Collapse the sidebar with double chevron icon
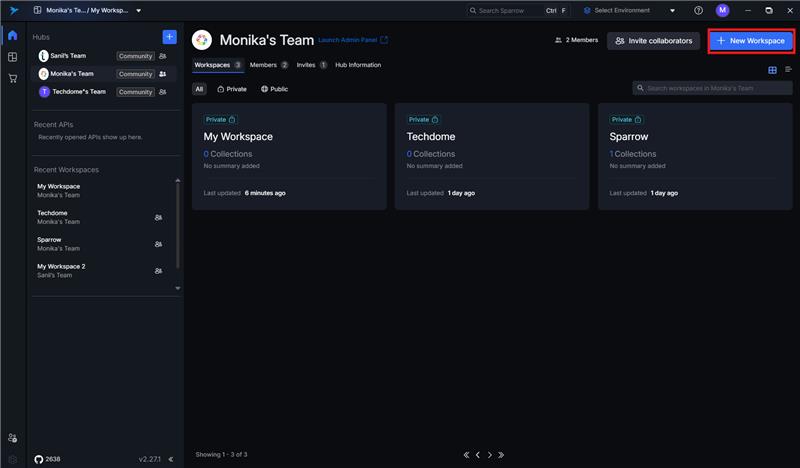 [x=171, y=459]
